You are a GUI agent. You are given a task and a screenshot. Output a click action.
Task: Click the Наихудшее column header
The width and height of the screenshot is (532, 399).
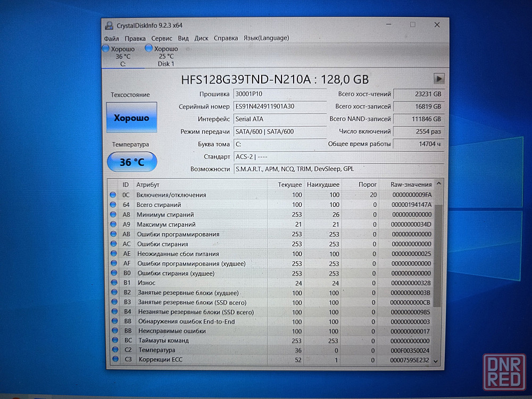coord(323,185)
